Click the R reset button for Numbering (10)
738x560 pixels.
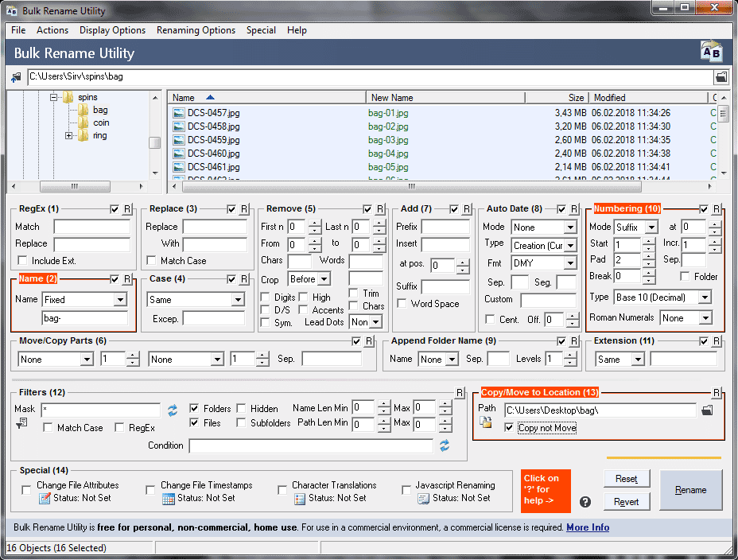tap(717, 209)
